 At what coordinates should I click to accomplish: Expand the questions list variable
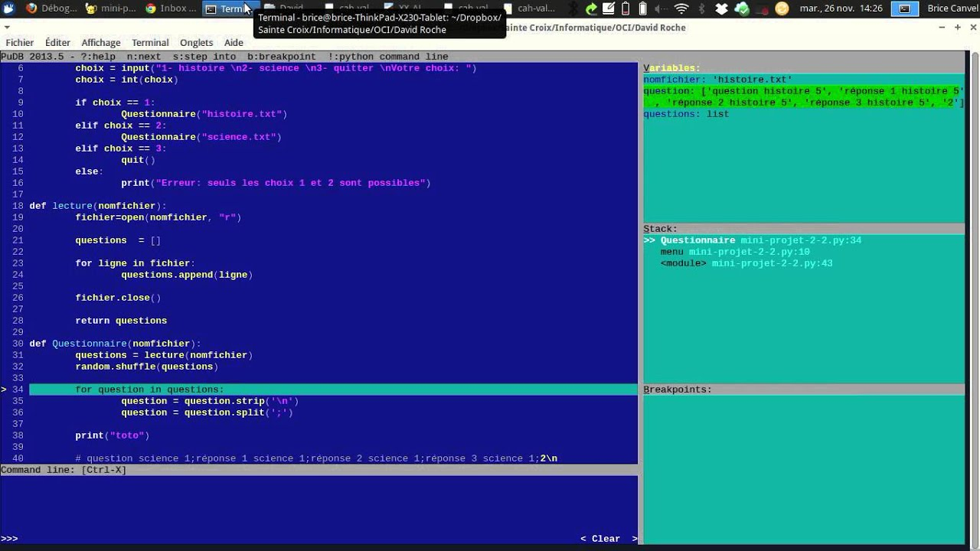(x=685, y=114)
